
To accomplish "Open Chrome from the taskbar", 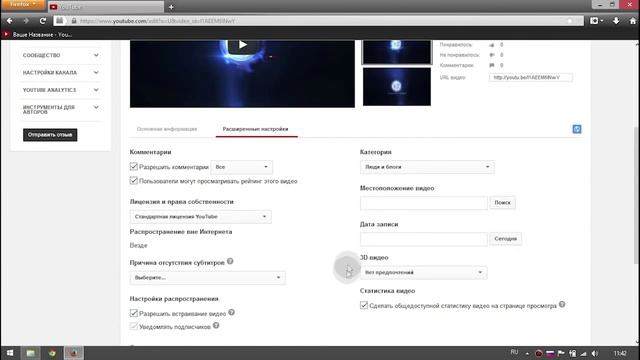I will click(52, 353).
